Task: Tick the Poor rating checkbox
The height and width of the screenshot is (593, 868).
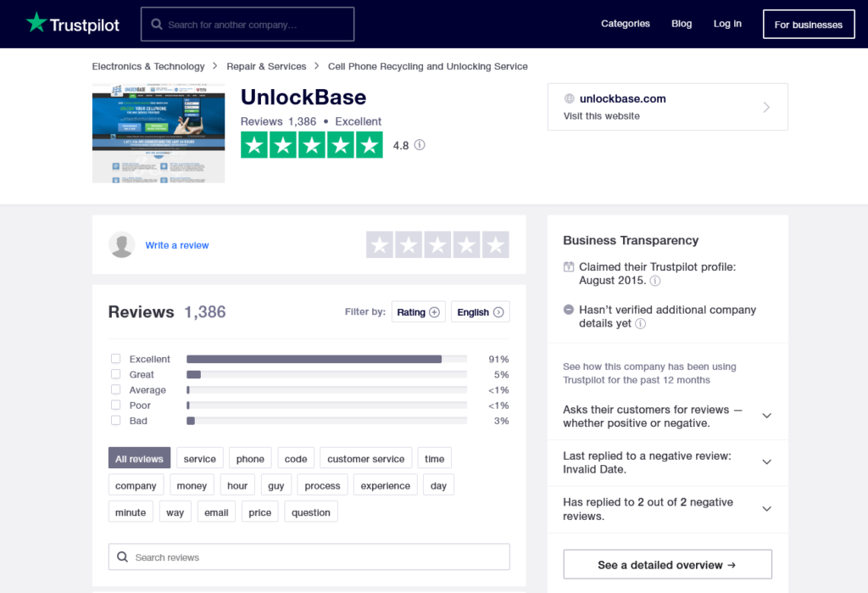Action: pos(115,406)
